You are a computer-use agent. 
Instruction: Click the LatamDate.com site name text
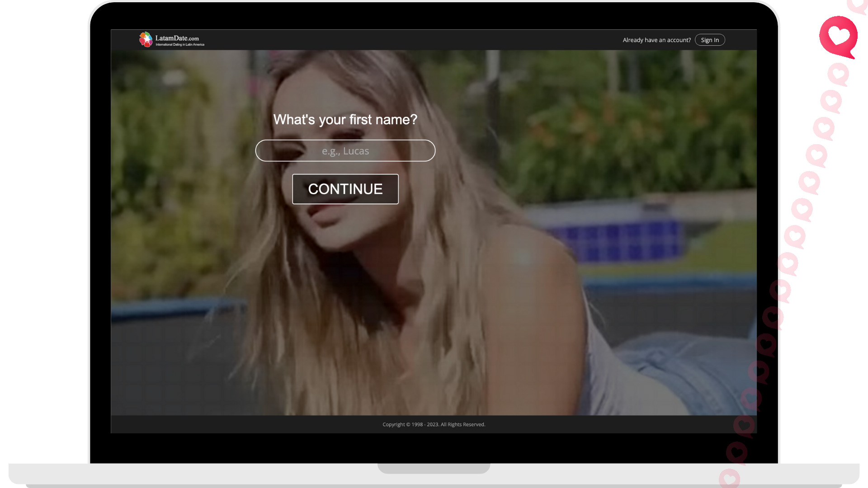(x=177, y=38)
